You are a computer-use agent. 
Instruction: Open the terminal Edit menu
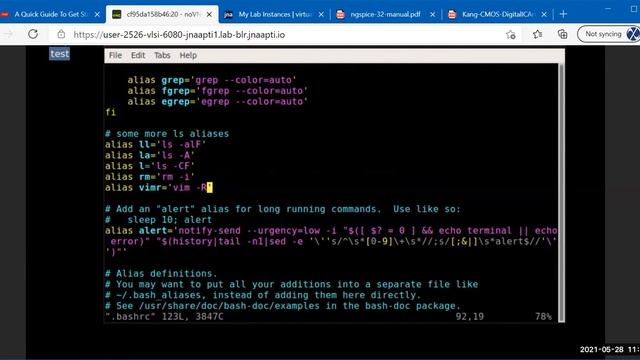pyautogui.click(x=138, y=56)
